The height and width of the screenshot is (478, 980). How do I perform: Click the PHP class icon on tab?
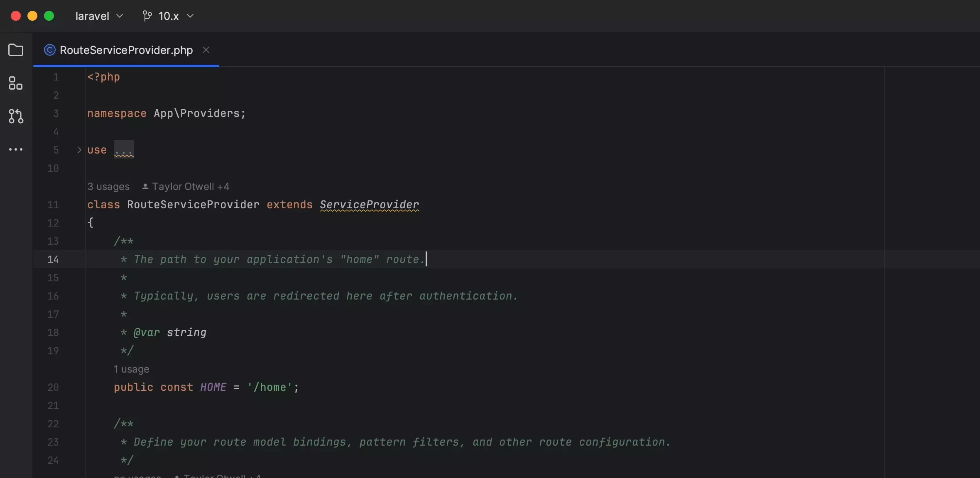(x=50, y=50)
